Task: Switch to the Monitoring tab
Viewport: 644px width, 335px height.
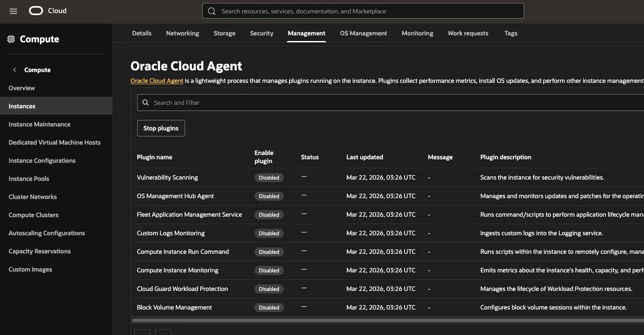Action: click(418, 33)
